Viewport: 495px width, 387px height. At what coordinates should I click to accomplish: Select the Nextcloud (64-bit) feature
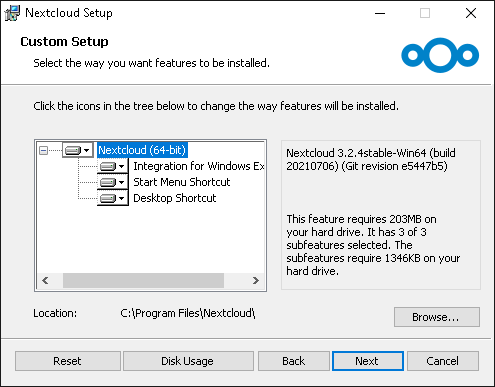click(x=142, y=150)
